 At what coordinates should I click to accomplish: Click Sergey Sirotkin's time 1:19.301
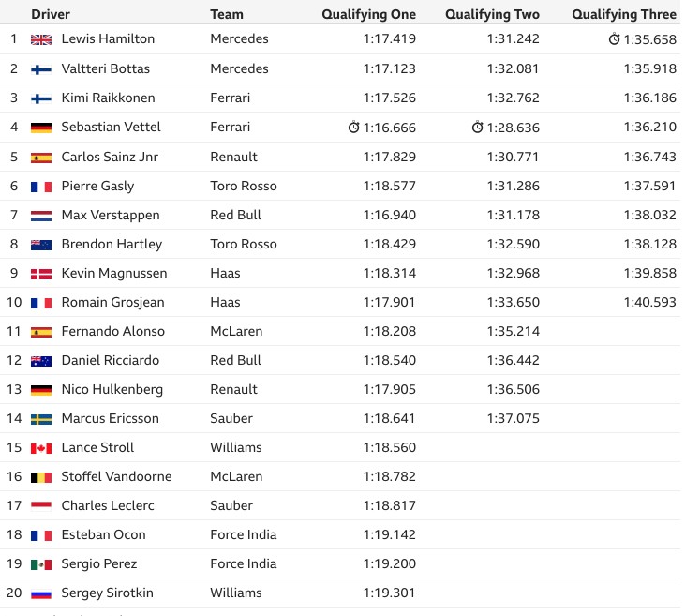coord(389,593)
